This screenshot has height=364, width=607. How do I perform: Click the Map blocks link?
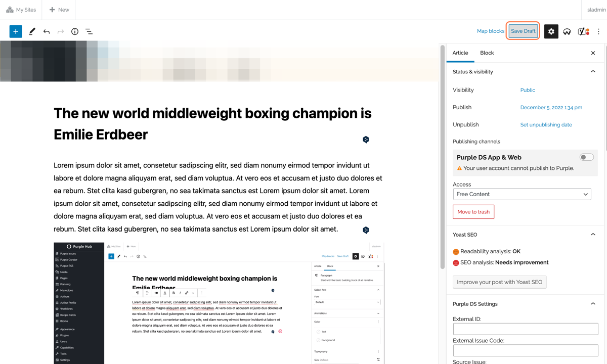[x=490, y=31]
